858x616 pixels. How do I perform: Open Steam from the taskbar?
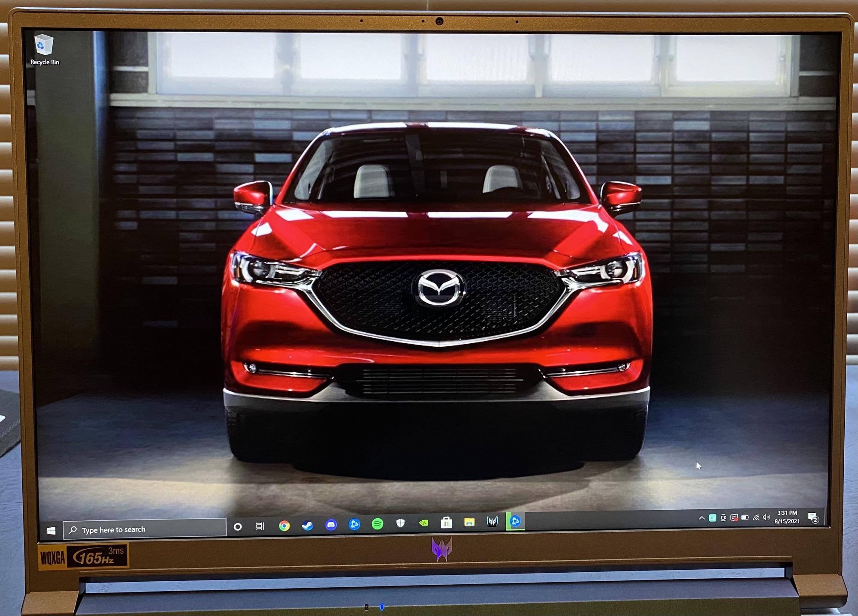(307, 525)
